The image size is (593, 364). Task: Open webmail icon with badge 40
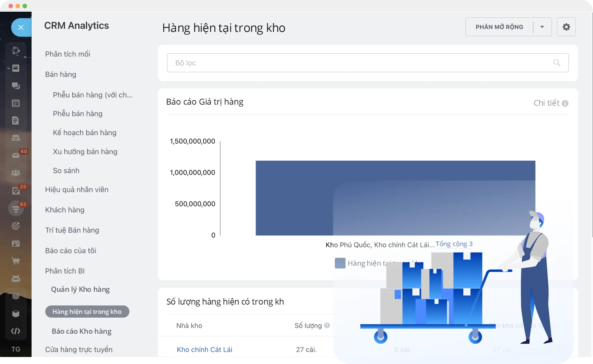click(16, 155)
